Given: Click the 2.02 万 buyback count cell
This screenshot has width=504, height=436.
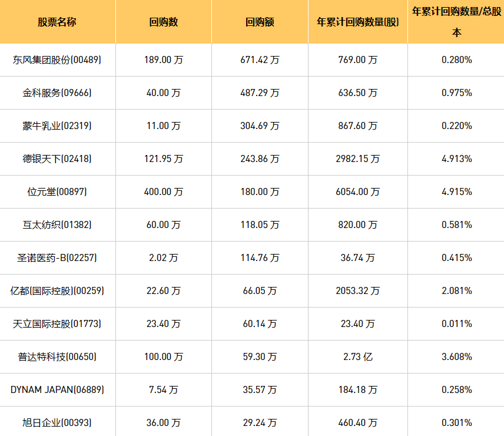Looking at the screenshot, I should pyautogui.click(x=163, y=258).
